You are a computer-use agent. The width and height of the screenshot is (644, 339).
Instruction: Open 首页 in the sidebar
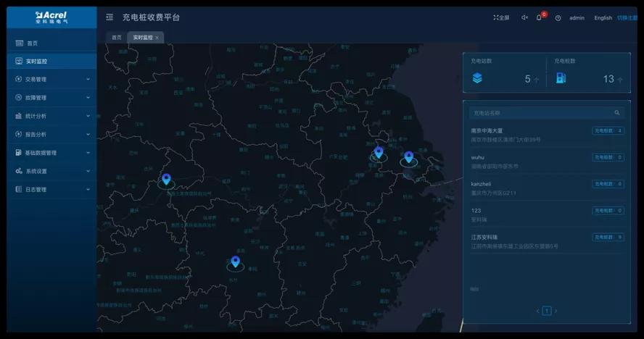point(51,43)
